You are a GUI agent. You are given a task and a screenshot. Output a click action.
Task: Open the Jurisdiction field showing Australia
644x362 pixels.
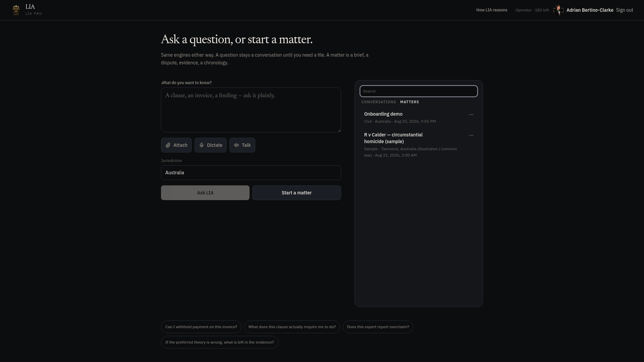pyautogui.click(x=251, y=173)
